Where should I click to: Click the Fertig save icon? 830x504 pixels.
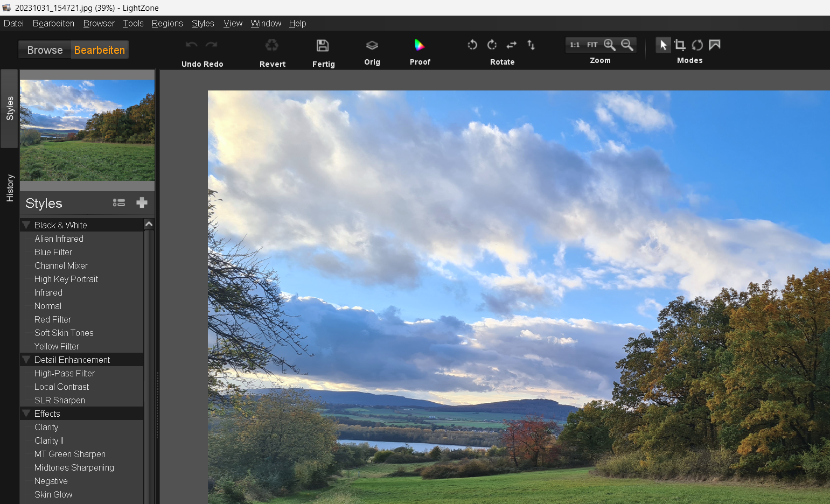click(x=323, y=46)
